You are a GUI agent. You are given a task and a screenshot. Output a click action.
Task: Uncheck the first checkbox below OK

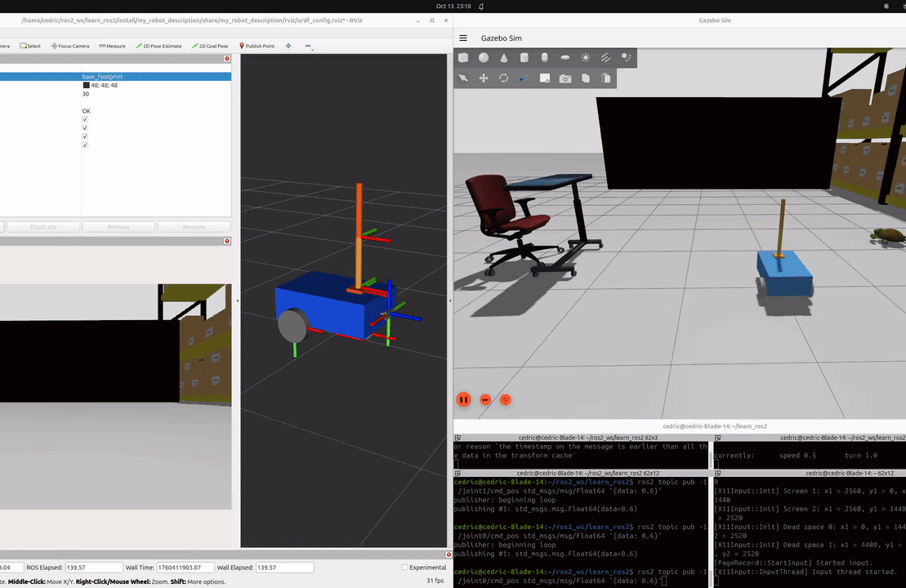(85, 119)
